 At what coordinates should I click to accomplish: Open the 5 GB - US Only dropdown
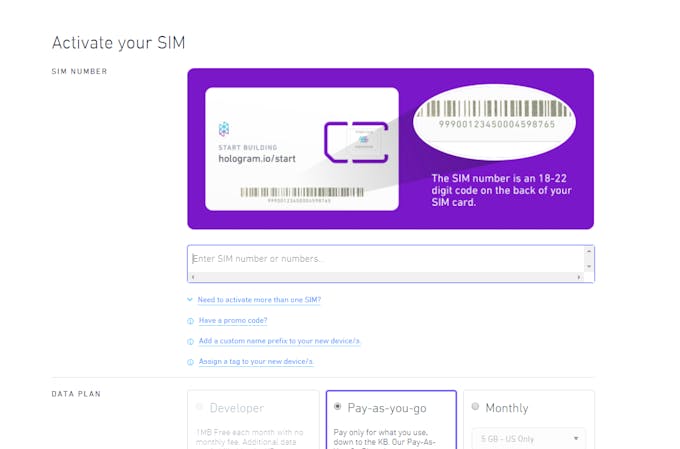click(529, 439)
